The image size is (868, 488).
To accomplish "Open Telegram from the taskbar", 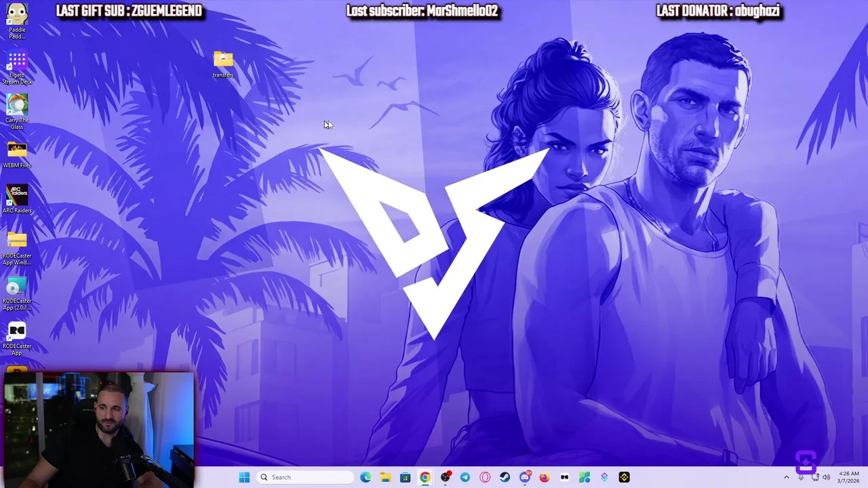I will 465,477.
